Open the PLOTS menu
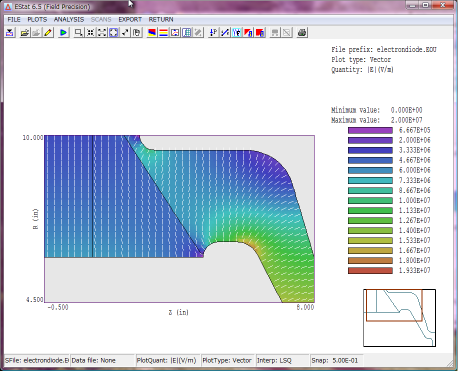Viewport: 458px width, 371px height. coord(37,20)
